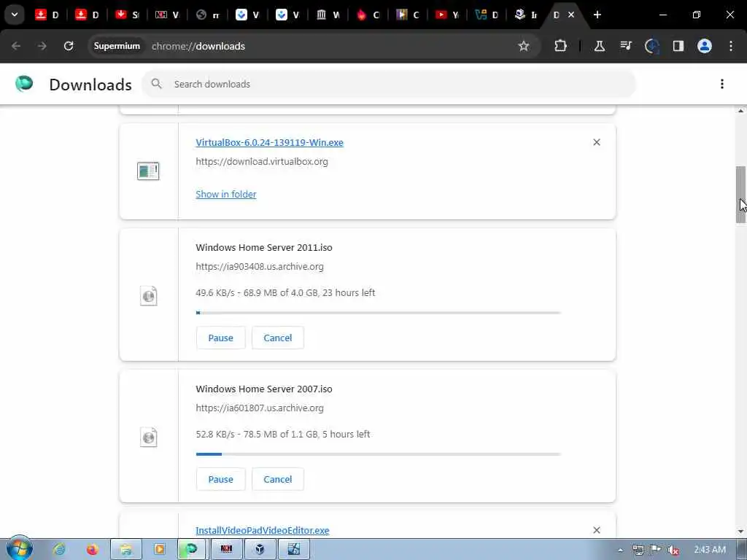Image resolution: width=747 pixels, height=560 pixels.
Task: Click the https://ia601807.us.archive.org source text
Action: click(x=260, y=408)
